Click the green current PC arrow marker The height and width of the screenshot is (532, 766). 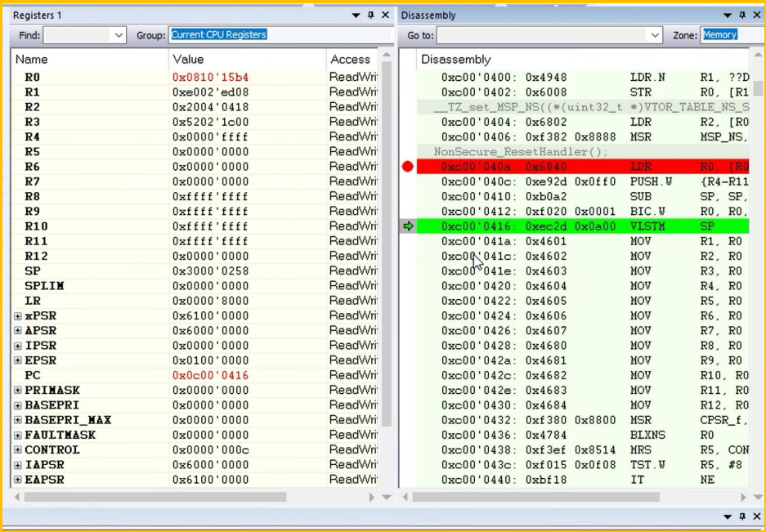[x=409, y=226]
